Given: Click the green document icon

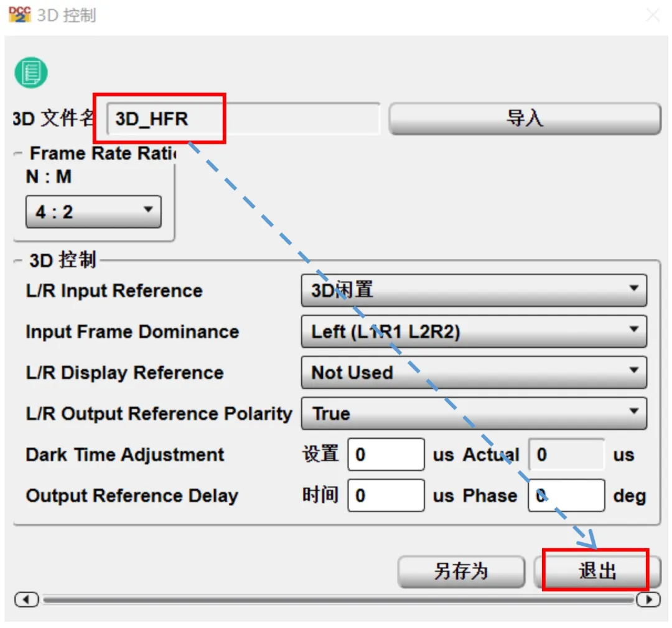Looking at the screenshot, I should 31,72.
